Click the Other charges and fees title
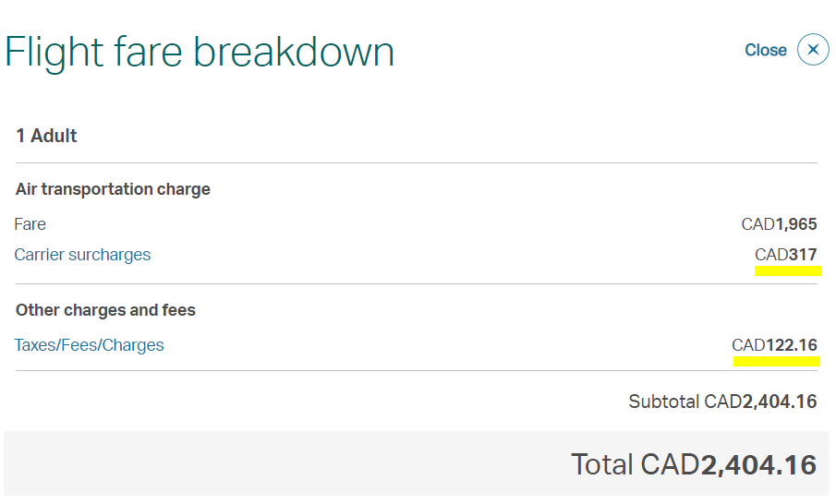This screenshot has height=504, width=836. (x=105, y=310)
